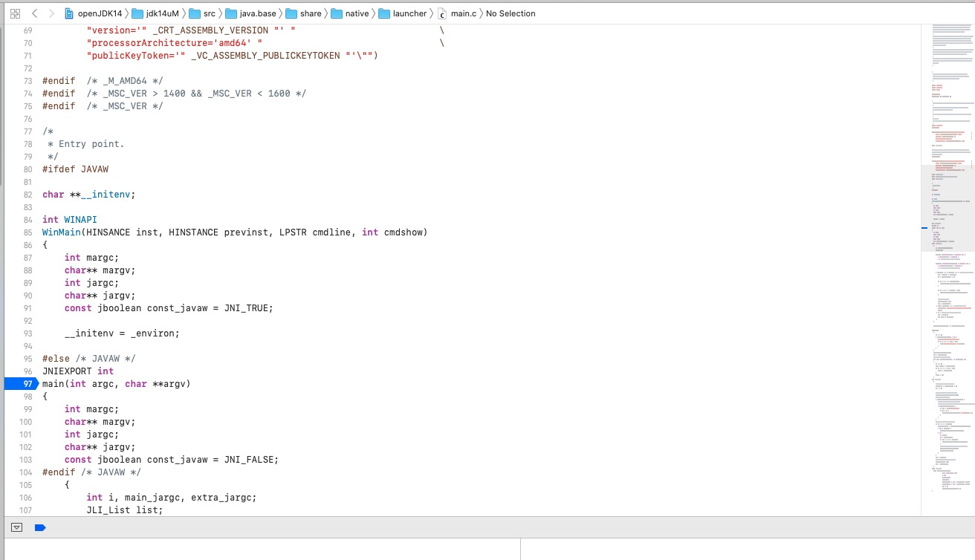Click the 'char **__initenv;' declaration
This screenshot has height=560, width=975.
tap(88, 195)
